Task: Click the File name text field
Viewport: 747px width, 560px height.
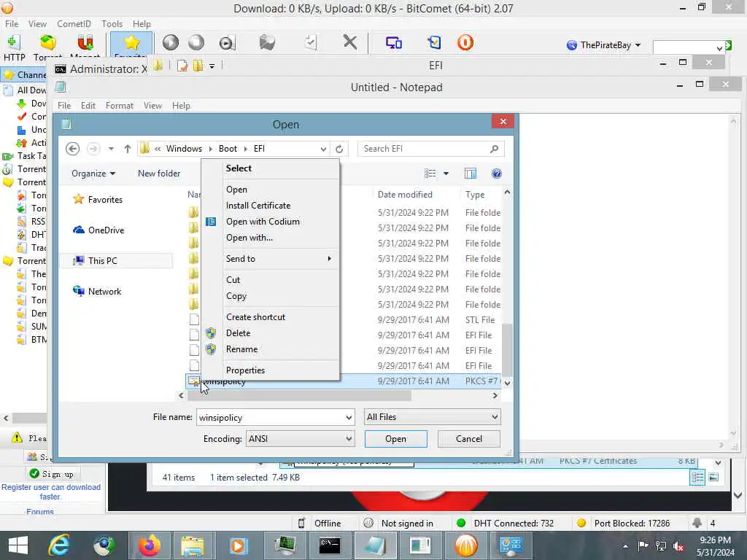Action: 270,418
